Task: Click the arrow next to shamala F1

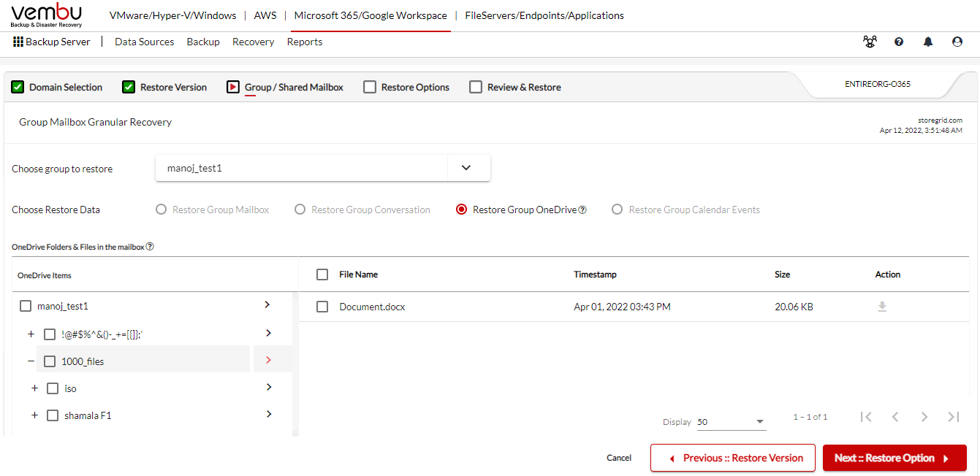Action: click(x=269, y=414)
